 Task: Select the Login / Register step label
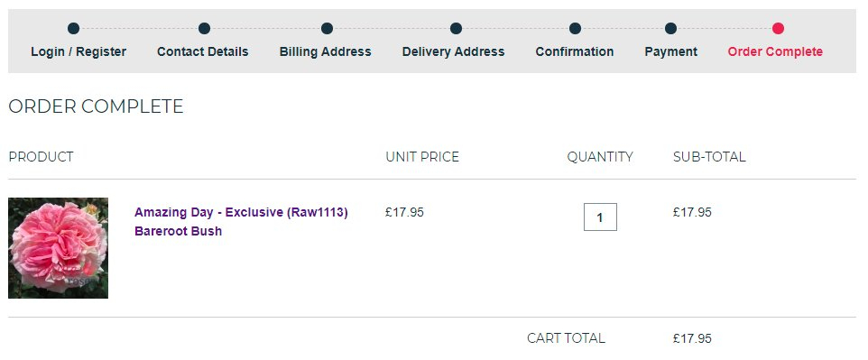(x=78, y=51)
